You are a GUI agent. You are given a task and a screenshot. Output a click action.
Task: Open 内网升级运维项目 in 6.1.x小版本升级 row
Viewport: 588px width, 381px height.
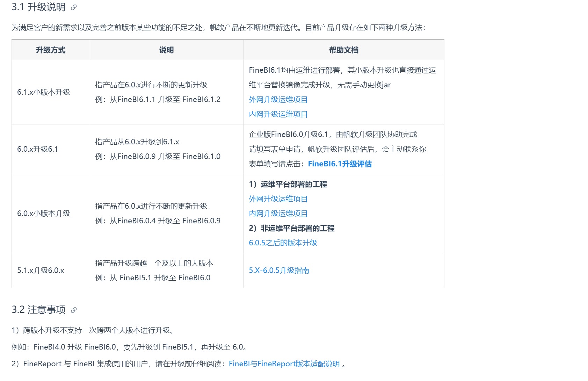[x=278, y=114]
